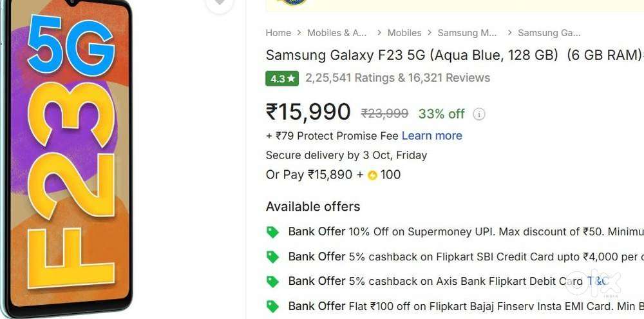Click the wishlist heart icon above the phone
Viewport: 644px width, 319px height.
[x=220, y=3]
